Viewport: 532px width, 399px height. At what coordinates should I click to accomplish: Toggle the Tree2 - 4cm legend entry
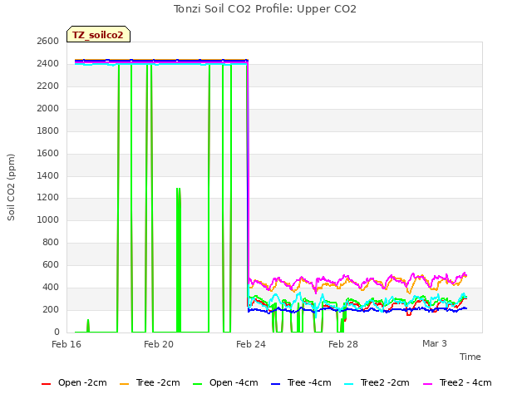pos(457,383)
